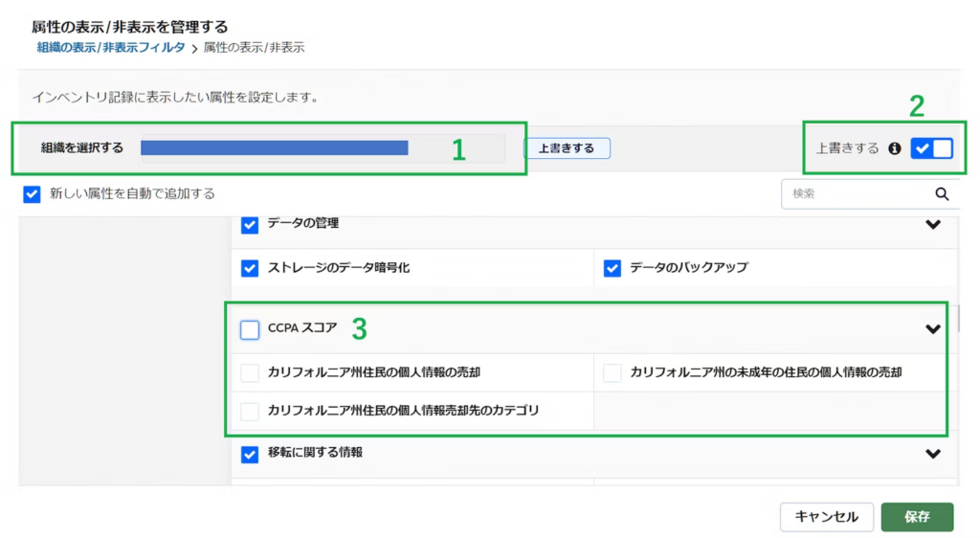Click the 保存 button

[x=916, y=517]
